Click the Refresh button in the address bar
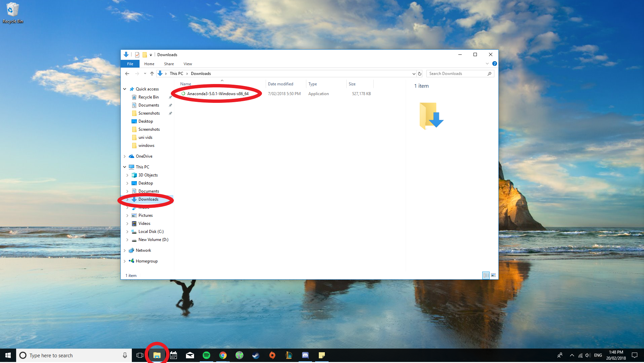Viewport: 644px width, 363px height. click(x=420, y=74)
